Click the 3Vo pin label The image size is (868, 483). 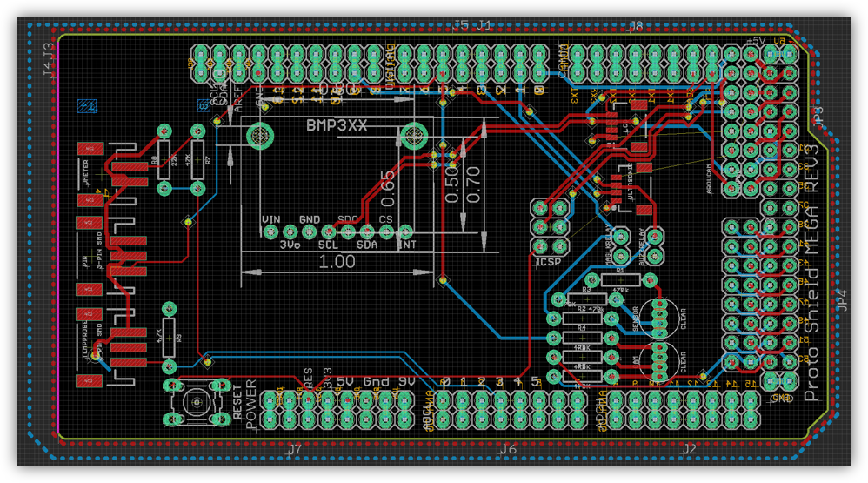click(290, 245)
